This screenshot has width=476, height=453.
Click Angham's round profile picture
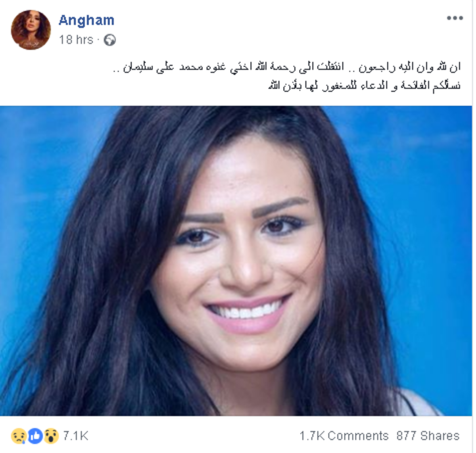(x=31, y=30)
